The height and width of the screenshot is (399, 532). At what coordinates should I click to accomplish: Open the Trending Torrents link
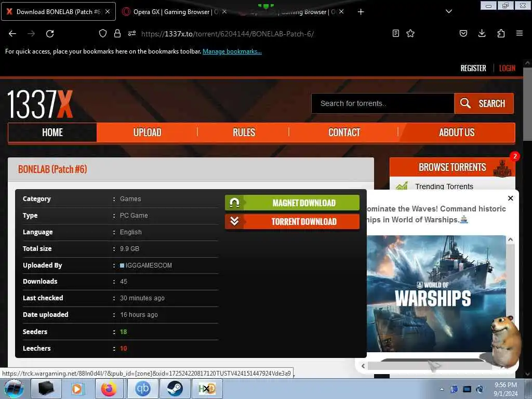pos(444,187)
